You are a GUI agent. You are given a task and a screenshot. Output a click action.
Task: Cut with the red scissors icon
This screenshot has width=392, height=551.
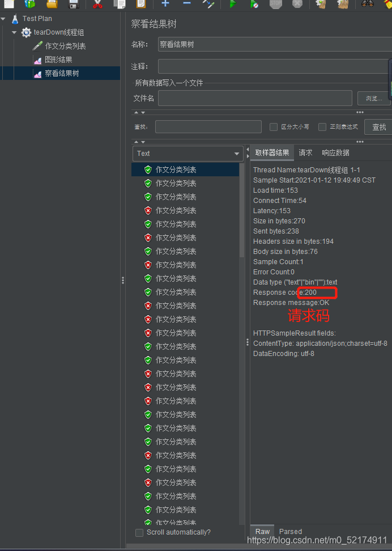97,3
